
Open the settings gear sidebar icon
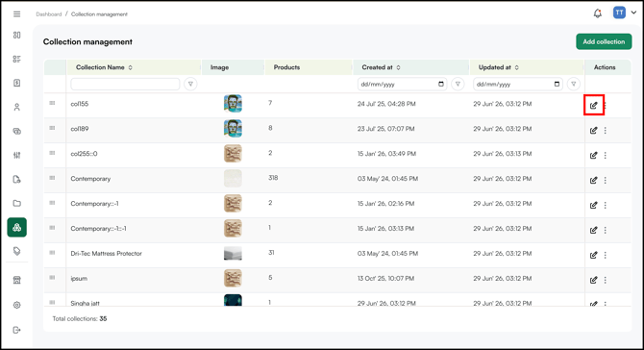[x=17, y=305]
